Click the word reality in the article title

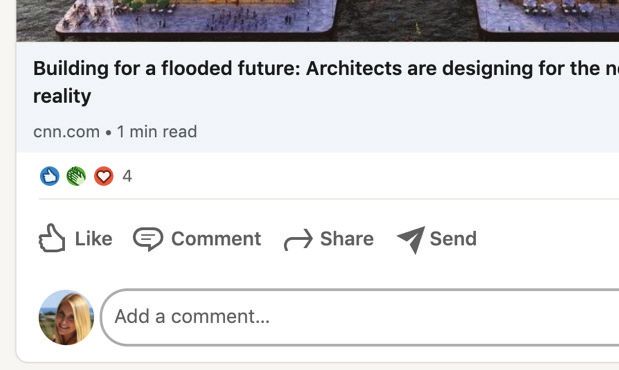click(x=62, y=96)
